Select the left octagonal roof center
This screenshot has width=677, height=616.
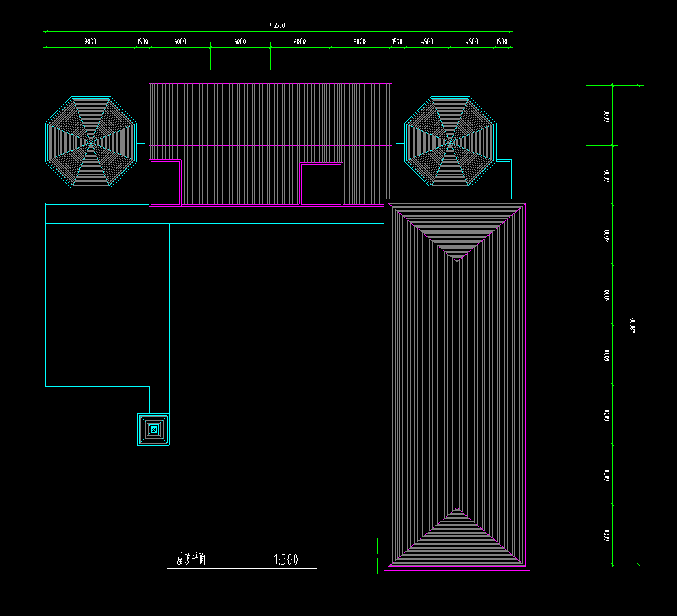coord(91,141)
